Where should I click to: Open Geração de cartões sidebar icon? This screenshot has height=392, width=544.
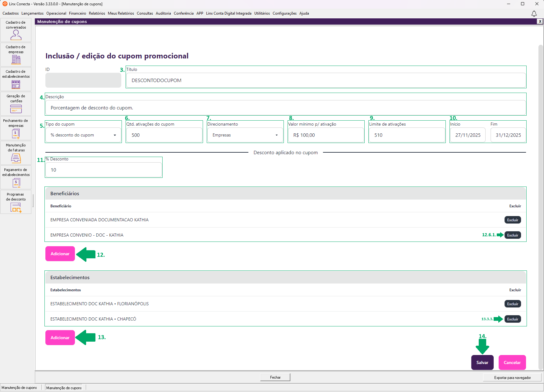tap(16, 104)
